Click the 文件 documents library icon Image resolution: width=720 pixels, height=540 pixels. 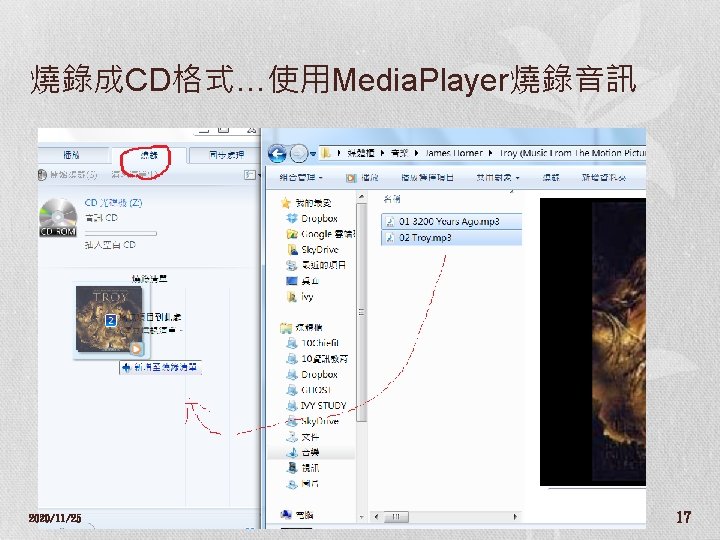(x=292, y=437)
